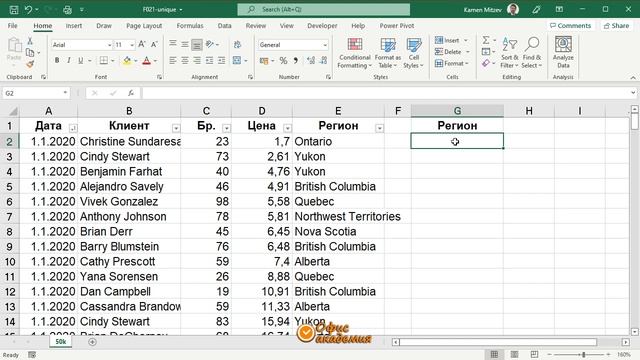Image resolution: width=640 pixels, height=360 pixels.
Task: Apply the red Font Color swatch
Action: pyautogui.click(x=147, y=61)
